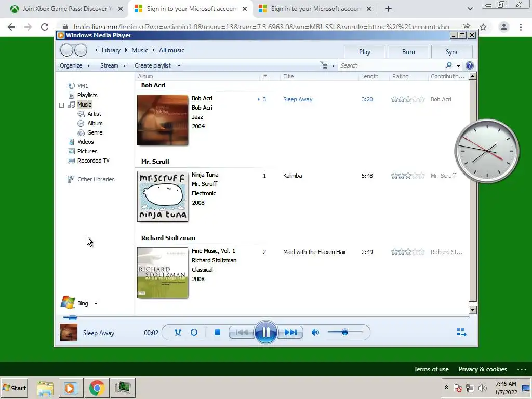Skip to the next track

[290, 332]
